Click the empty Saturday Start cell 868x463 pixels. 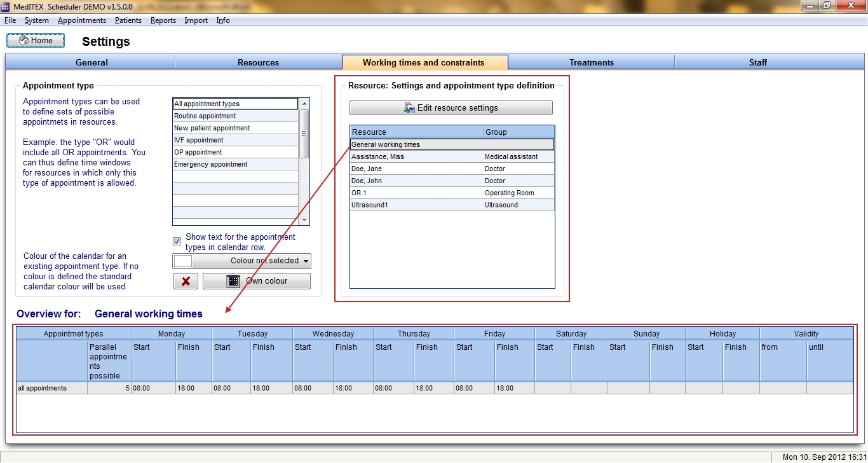[x=553, y=388]
